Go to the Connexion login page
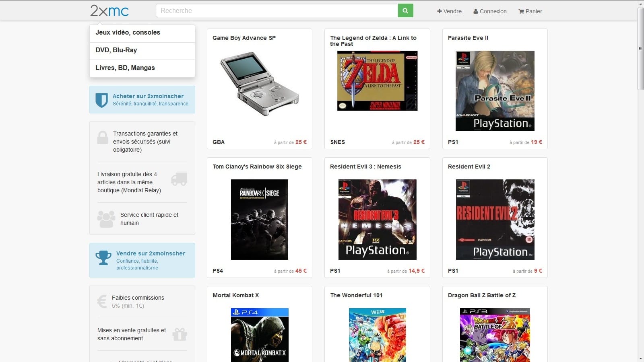This screenshot has height=362, width=644. click(490, 11)
